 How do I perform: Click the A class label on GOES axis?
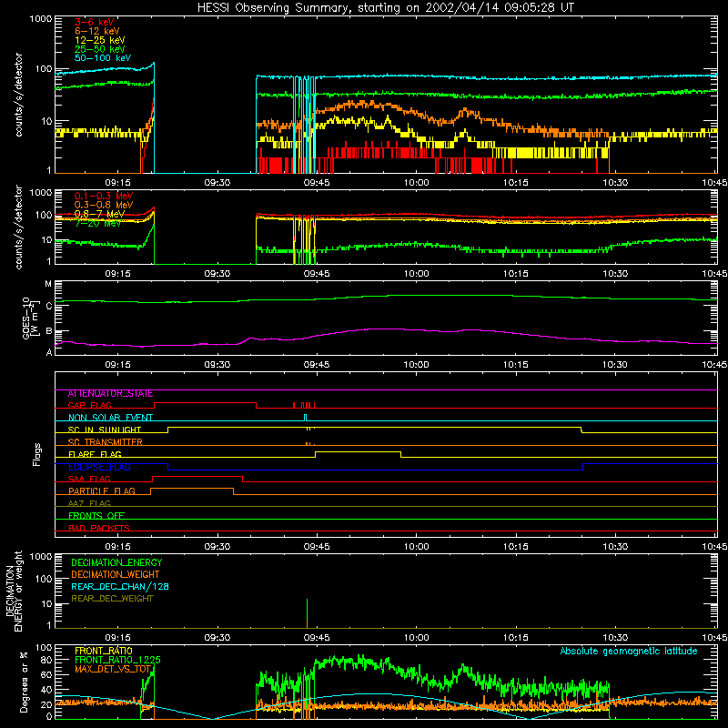(x=49, y=352)
